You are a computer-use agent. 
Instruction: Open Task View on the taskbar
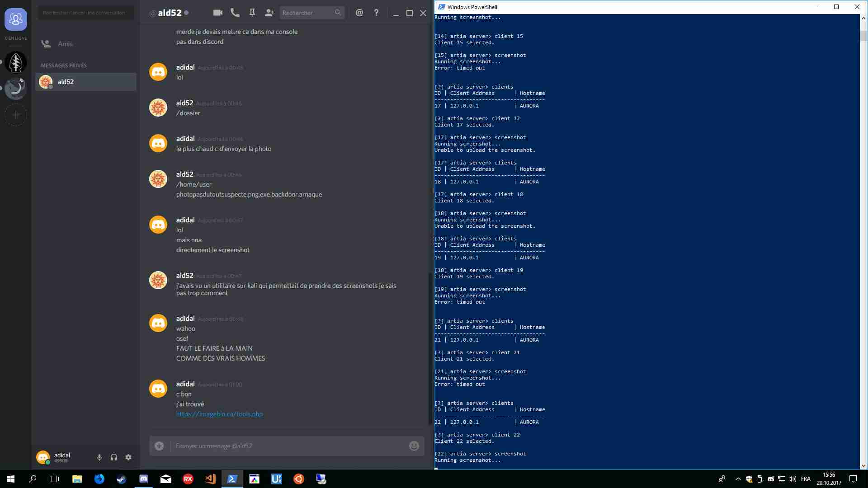(x=54, y=479)
